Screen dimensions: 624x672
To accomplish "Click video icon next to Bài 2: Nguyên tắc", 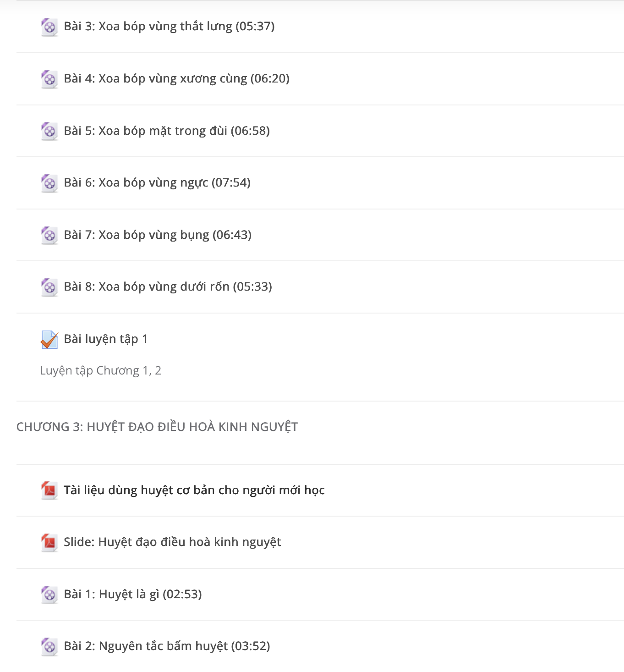I will 49,647.
